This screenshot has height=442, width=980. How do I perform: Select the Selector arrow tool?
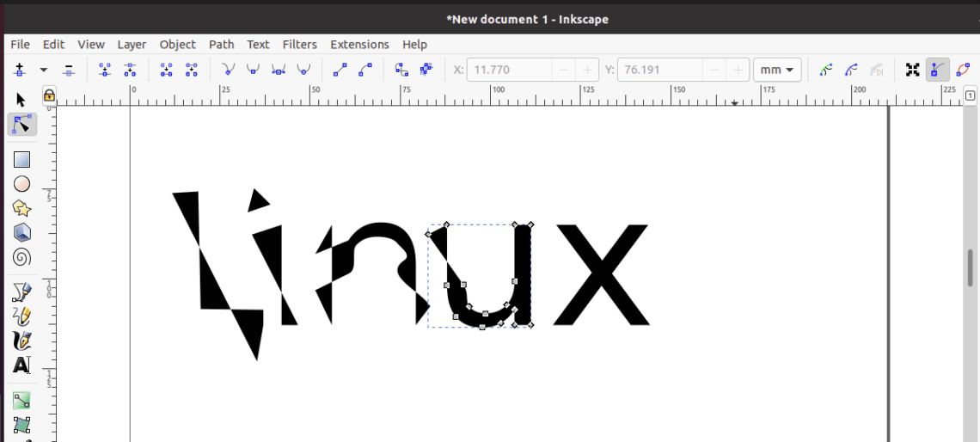coord(21,100)
